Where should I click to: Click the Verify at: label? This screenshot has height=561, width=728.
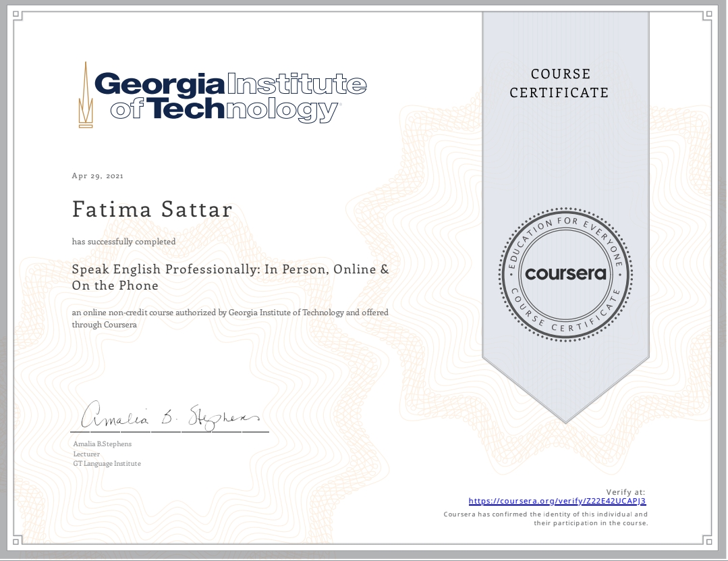tap(625, 492)
